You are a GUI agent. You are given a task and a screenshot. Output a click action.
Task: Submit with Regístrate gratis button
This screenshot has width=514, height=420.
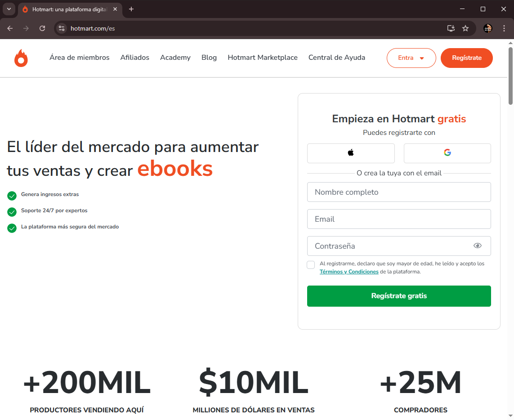click(x=399, y=296)
